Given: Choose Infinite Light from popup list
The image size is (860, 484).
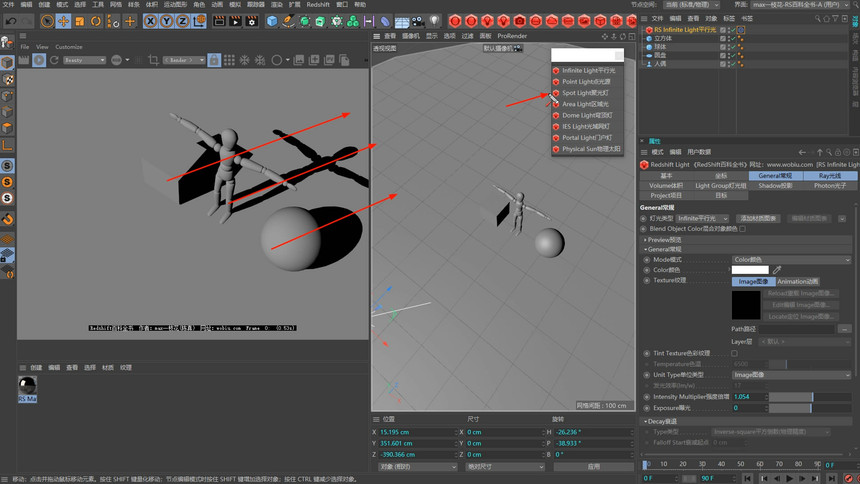Looking at the screenshot, I should [587, 70].
